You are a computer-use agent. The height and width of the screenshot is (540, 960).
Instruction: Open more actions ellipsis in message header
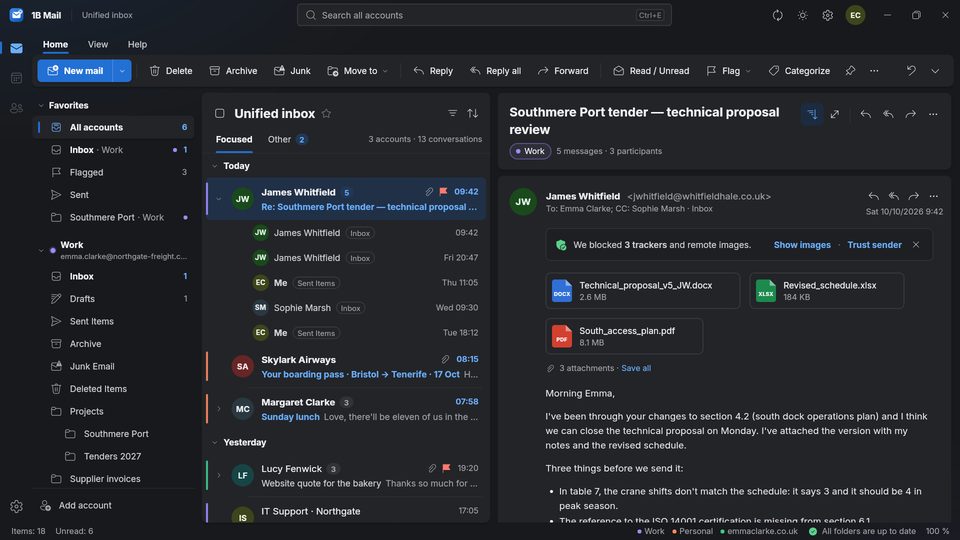(x=934, y=196)
